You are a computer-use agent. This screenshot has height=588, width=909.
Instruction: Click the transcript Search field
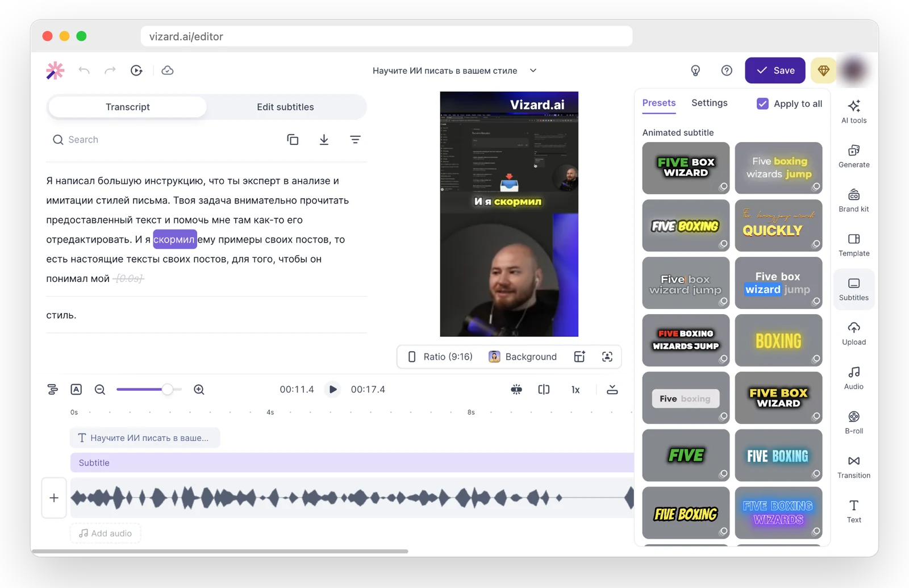(x=165, y=140)
